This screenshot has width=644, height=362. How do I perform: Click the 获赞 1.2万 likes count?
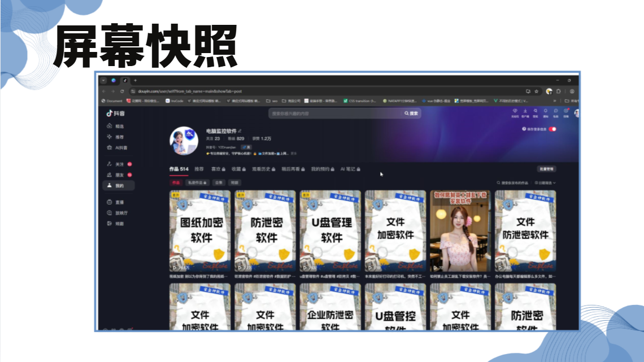pyautogui.click(x=262, y=139)
